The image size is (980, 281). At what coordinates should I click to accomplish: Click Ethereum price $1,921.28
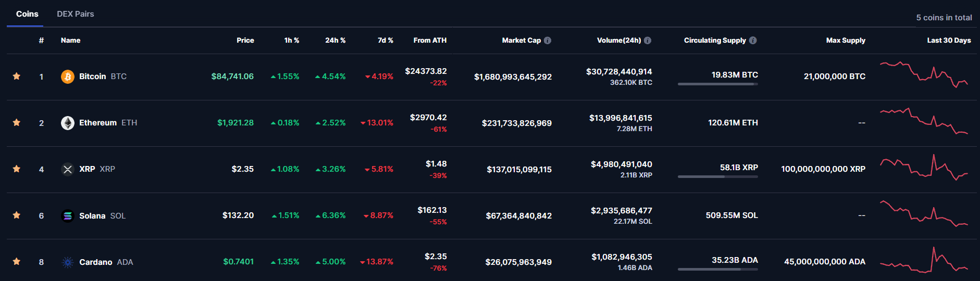click(235, 123)
